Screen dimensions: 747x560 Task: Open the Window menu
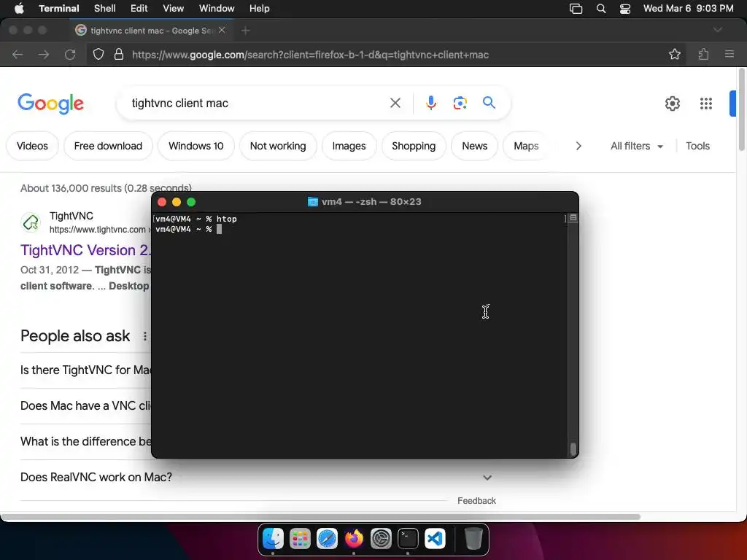(x=217, y=8)
